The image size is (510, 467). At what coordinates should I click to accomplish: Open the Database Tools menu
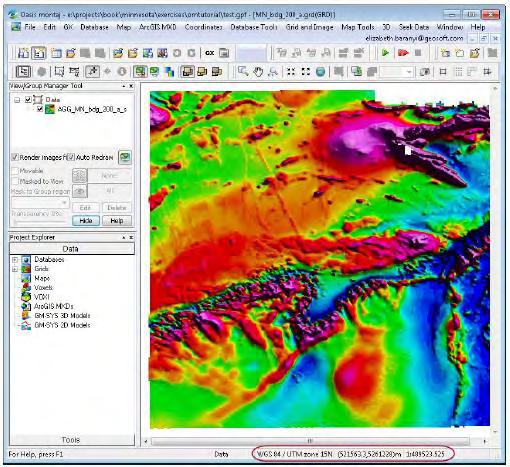254,27
